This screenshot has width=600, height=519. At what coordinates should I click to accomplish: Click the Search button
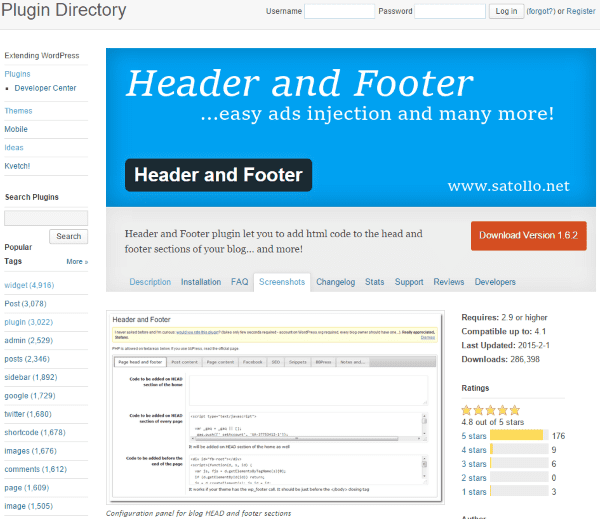coord(68,237)
